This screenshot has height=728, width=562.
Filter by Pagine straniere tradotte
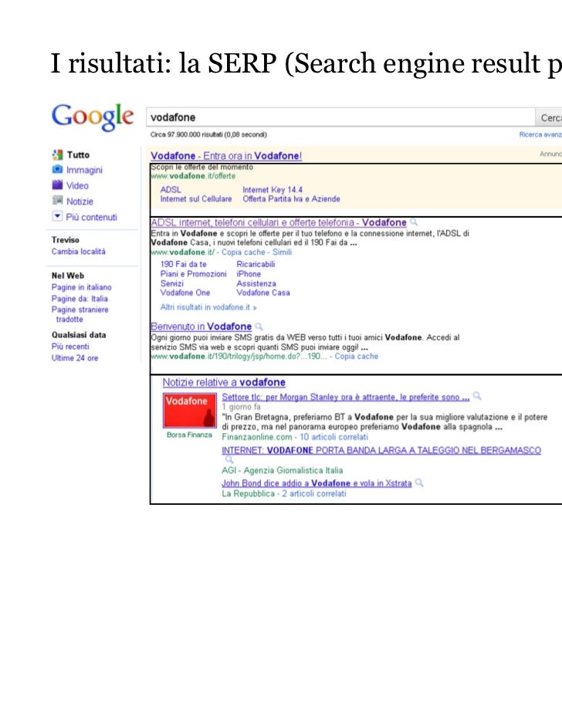point(80,314)
